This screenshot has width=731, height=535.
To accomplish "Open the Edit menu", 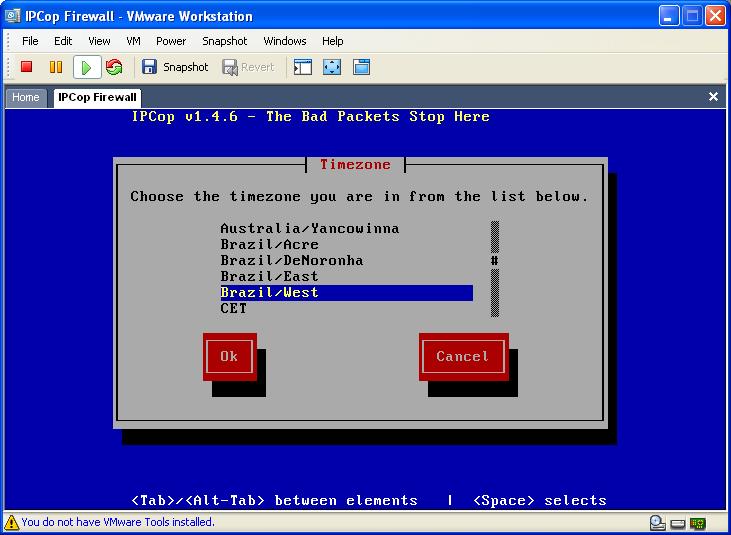I will pos(63,41).
